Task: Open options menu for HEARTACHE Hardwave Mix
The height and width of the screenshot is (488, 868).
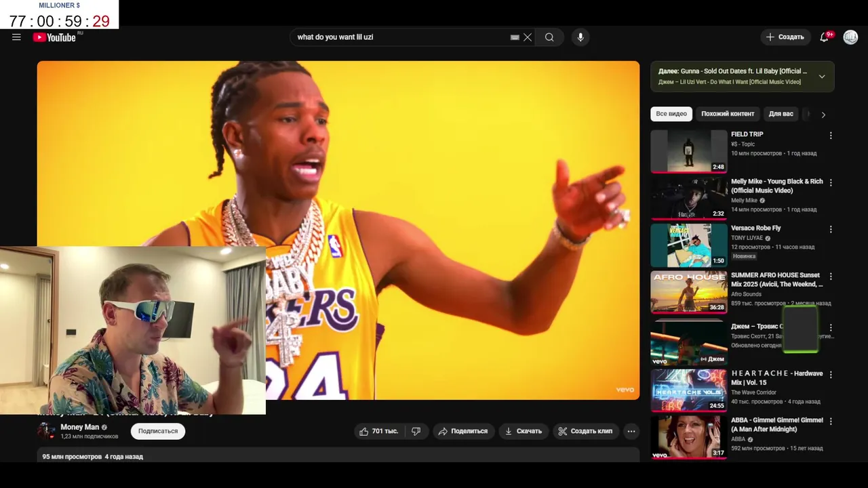Action: 831,374
